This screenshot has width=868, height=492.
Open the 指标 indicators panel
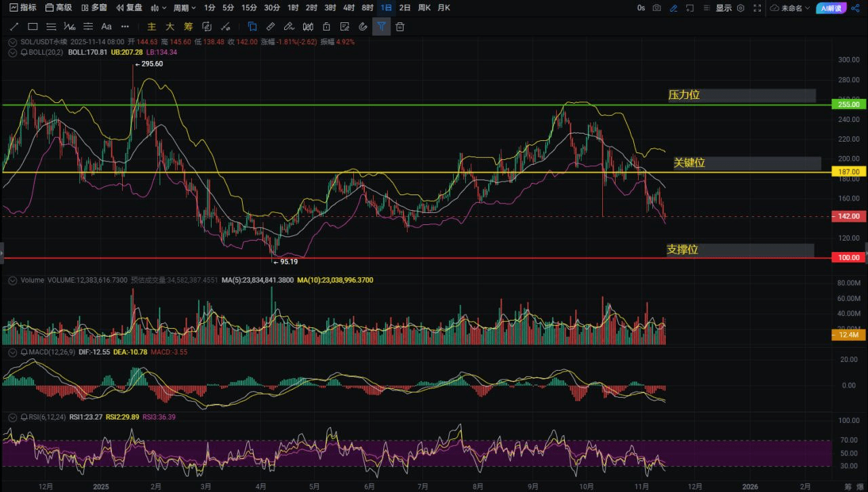coord(23,8)
